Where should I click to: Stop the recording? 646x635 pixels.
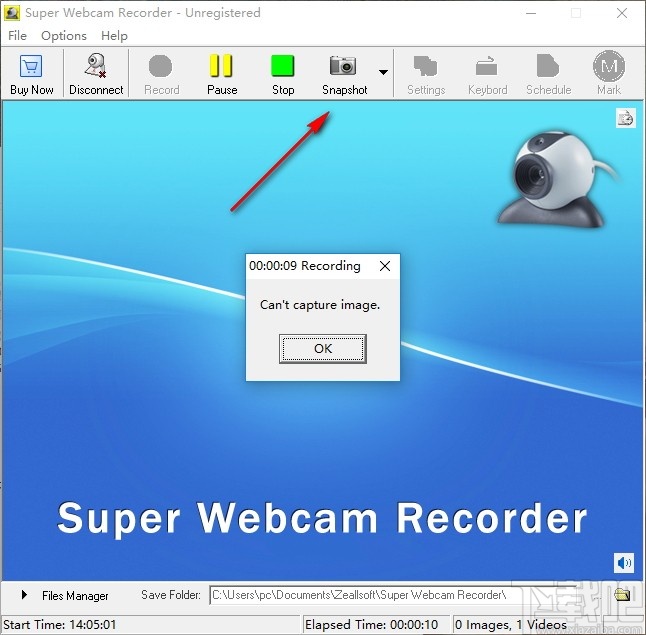pyautogui.click(x=283, y=74)
